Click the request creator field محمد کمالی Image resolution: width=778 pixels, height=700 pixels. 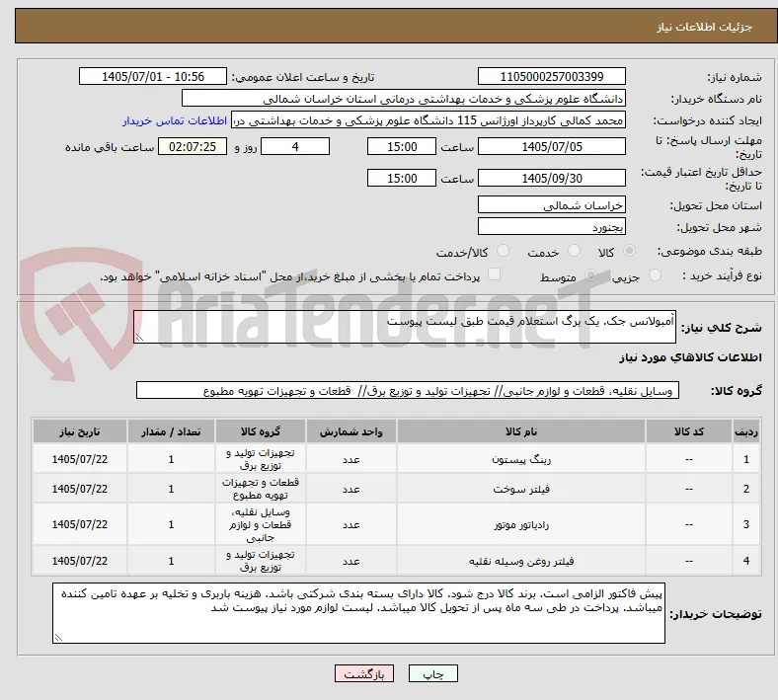(428, 120)
